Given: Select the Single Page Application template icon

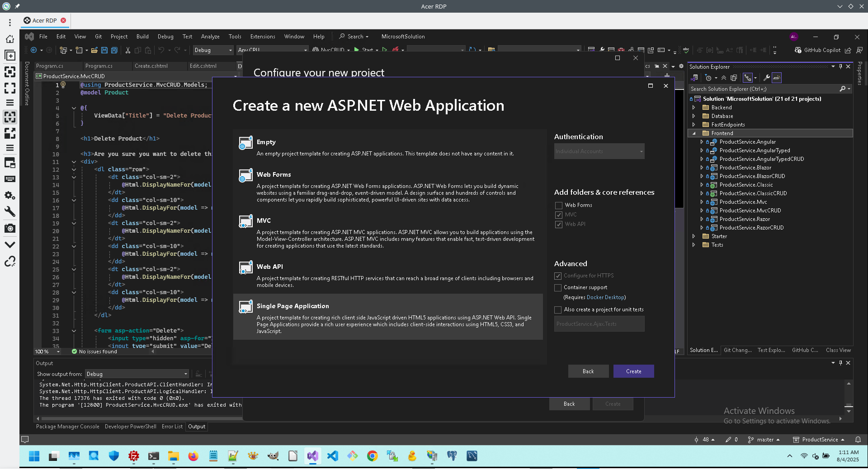Looking at the screenshot, I should pos(245,306).
